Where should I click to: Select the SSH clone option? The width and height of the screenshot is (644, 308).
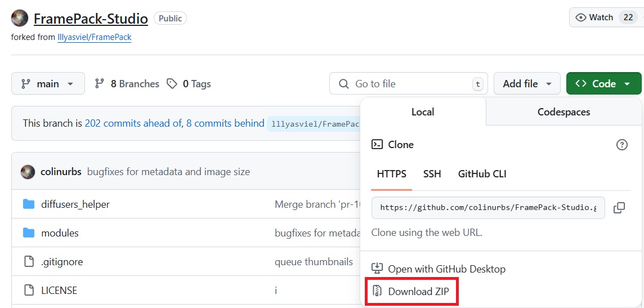click(432, 174)
